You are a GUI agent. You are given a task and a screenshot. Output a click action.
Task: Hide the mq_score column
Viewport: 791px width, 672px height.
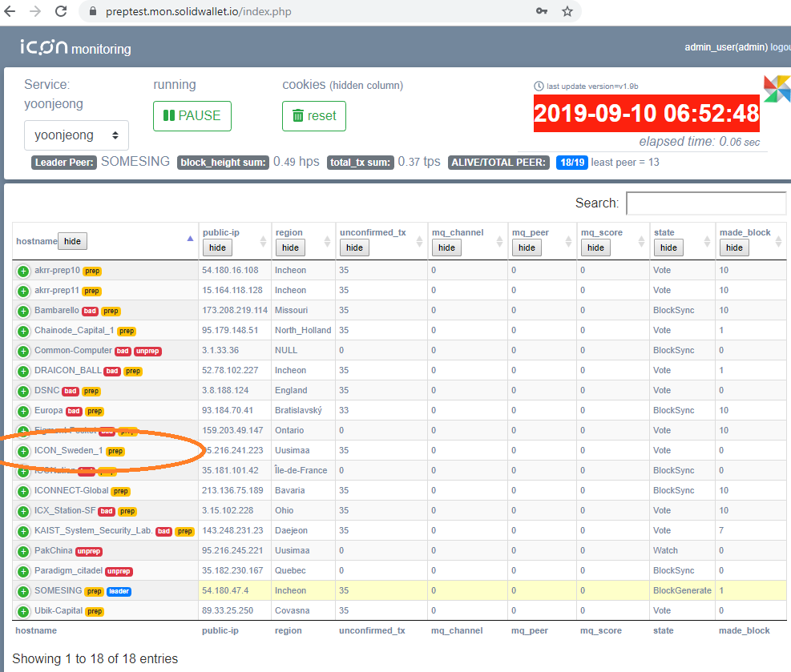[595, 247]
